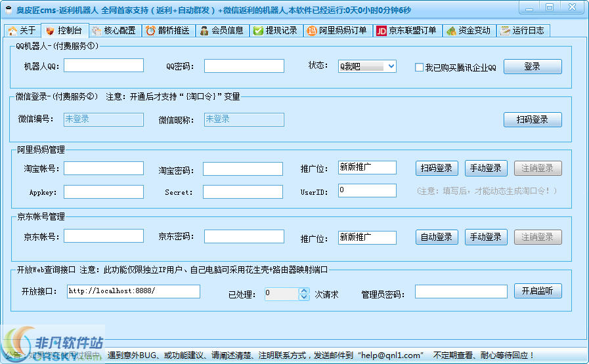Click the red JD icon on 京东联盟订单 tab
The width and height of the screenshot is (589, 364).
tap(382, 31)
